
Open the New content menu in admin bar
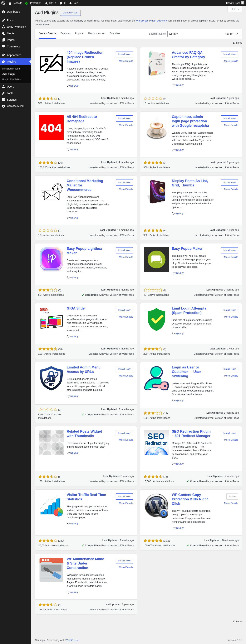click(x=74, y=3)
